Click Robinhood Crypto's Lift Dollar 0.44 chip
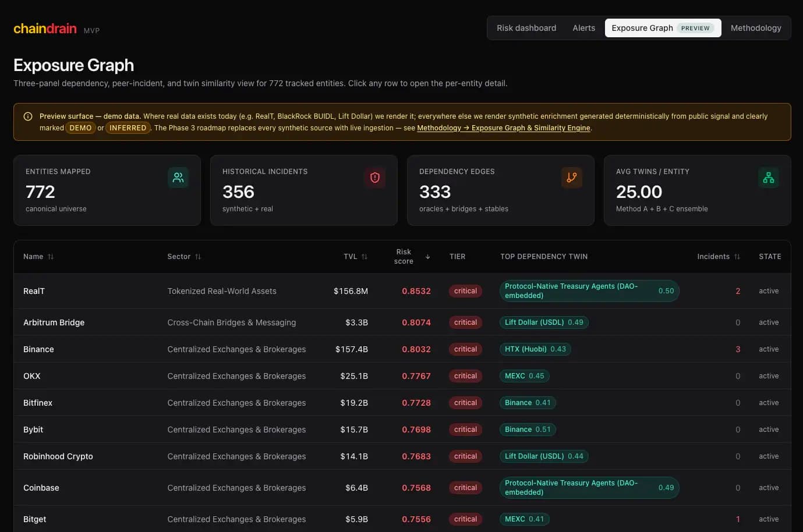This screenshot has width=803, height=532. pyautogui.click(x=544, y=456)
